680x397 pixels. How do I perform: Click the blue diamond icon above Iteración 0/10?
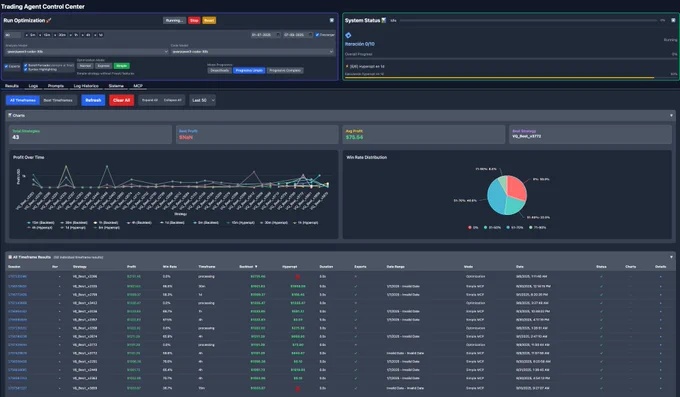348,35
